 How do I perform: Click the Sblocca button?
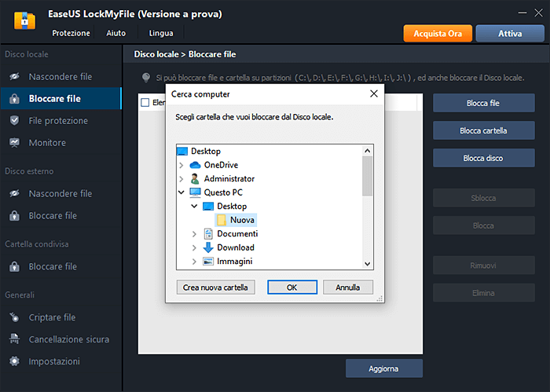484,198
